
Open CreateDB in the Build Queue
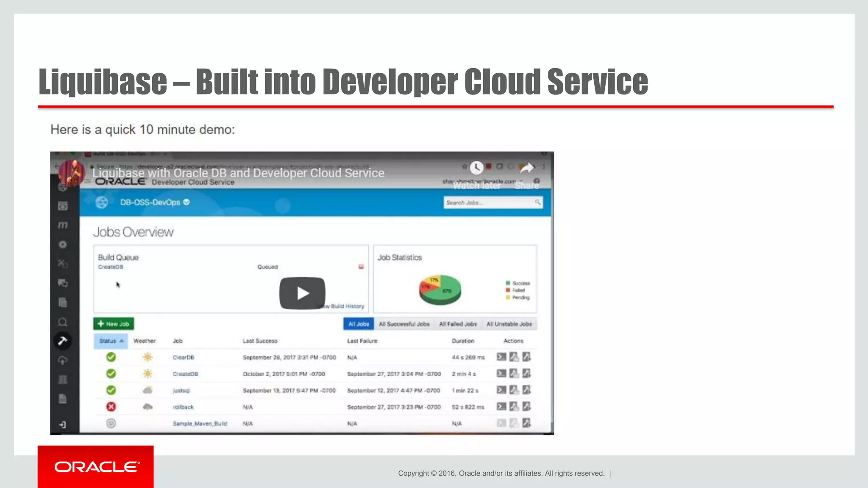(x=111, y=267)
